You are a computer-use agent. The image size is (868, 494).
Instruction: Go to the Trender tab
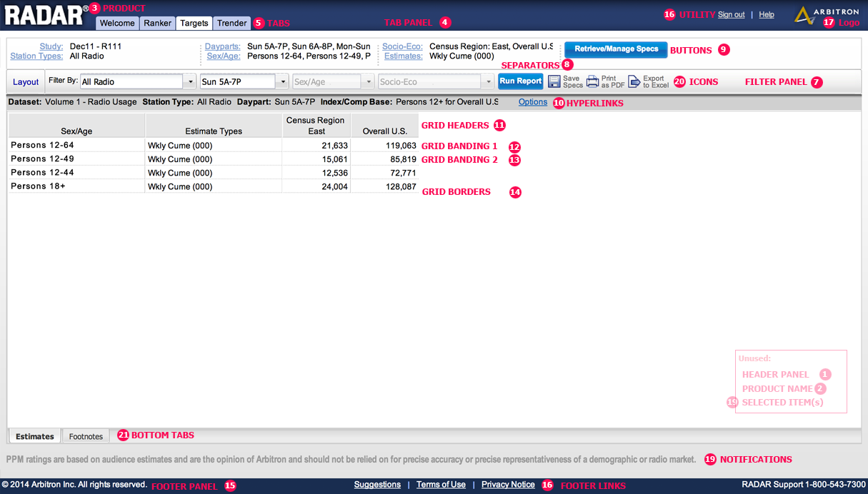tap(232, 23)
